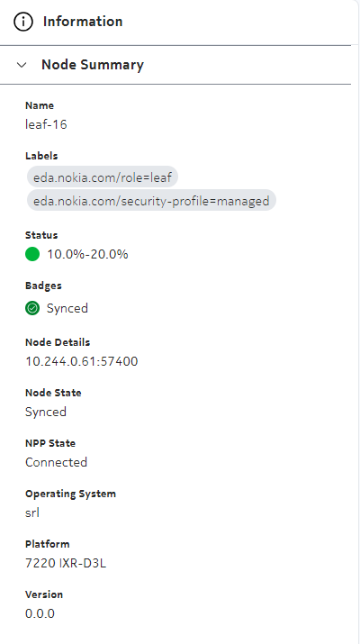Screen dimensions: 360x644
Task: Click the green Status indicator dot
Action: pos(32,254)
